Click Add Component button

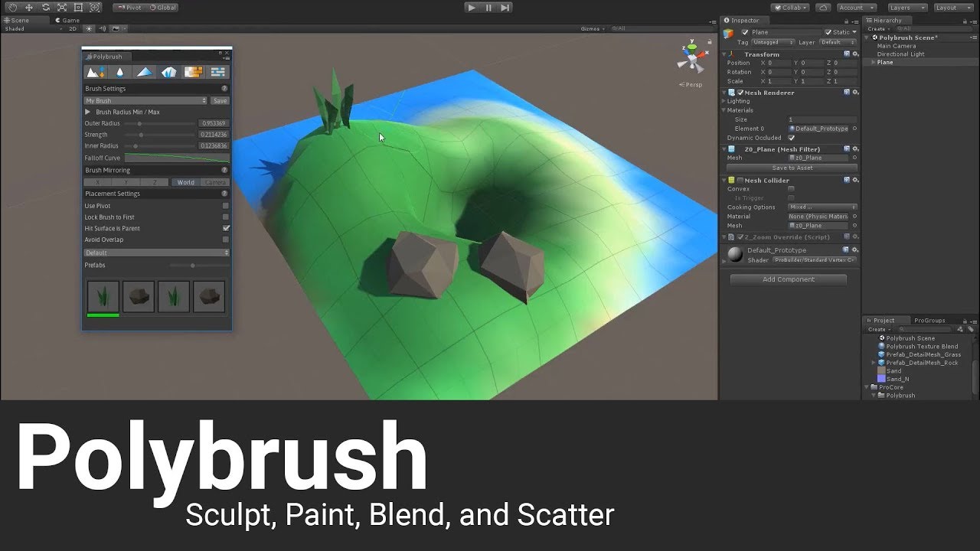coord(789,279)
